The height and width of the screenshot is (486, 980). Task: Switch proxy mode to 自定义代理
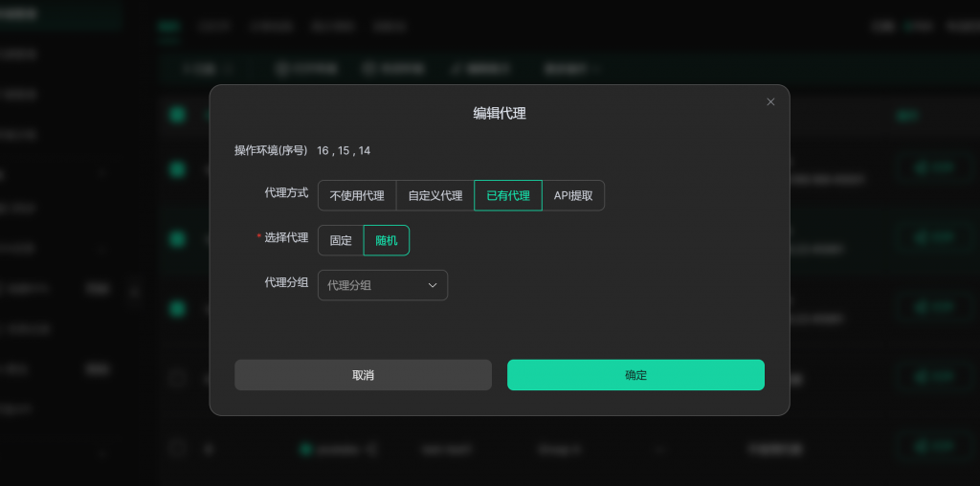(435, 195)
